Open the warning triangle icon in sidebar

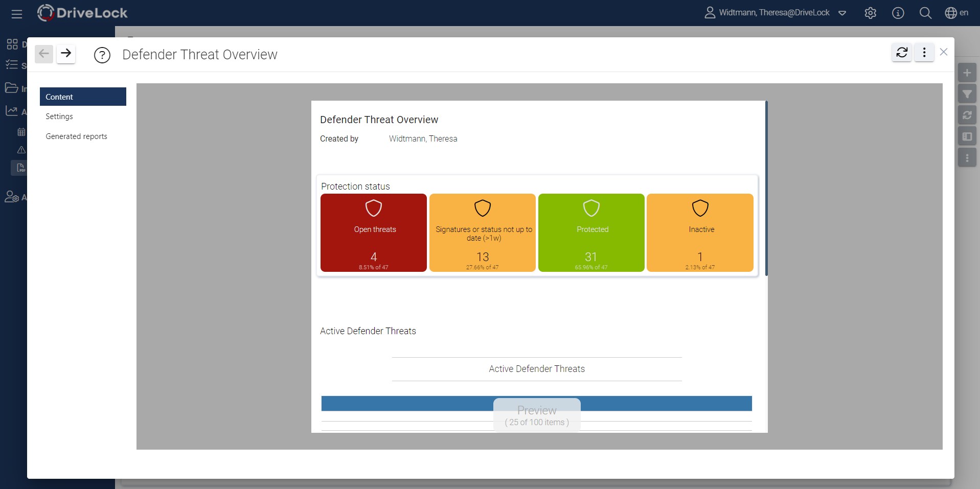click(x=21, y=150)
